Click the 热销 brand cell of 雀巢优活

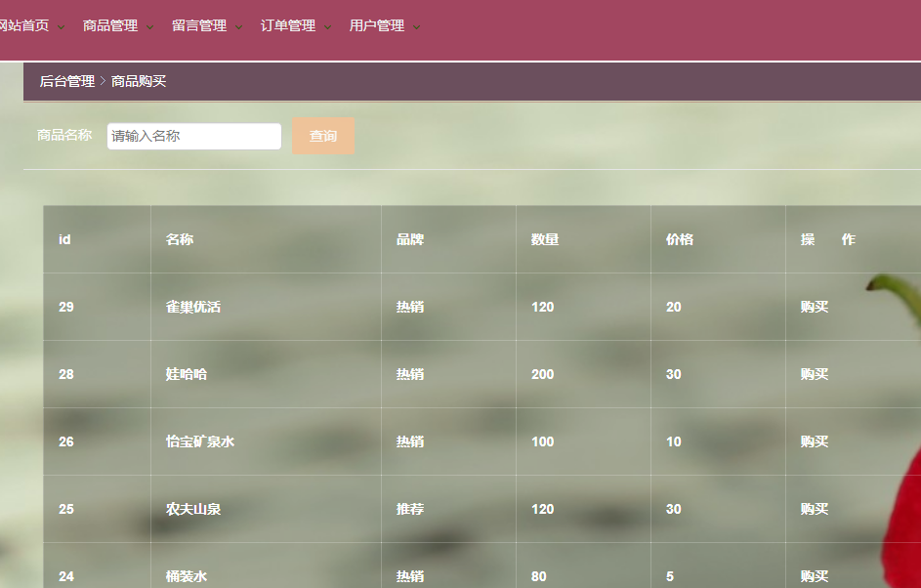point(410,307)
